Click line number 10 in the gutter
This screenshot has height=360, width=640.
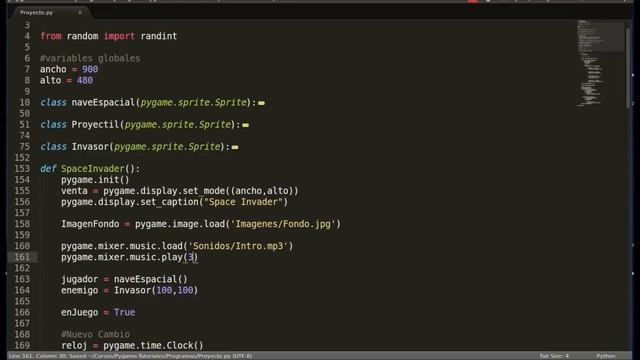pos(24,102)
